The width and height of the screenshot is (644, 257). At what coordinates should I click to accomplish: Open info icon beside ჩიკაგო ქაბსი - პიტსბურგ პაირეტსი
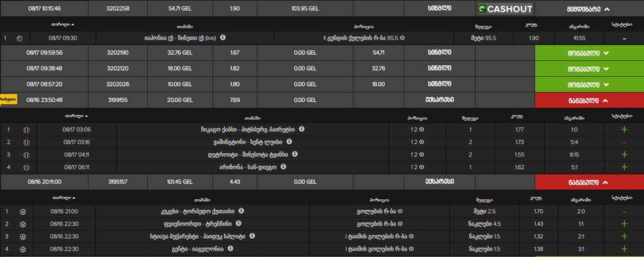pyautogui.click(x=302, y=129)
